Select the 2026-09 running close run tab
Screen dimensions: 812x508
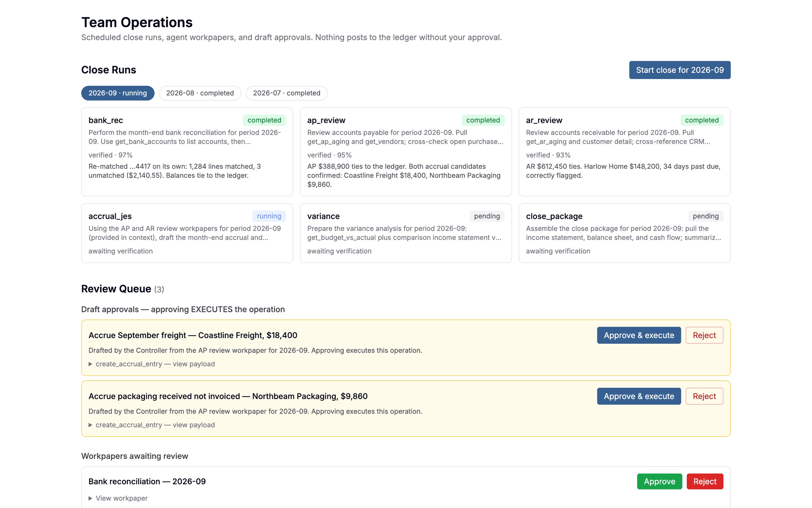pos(118,93)
